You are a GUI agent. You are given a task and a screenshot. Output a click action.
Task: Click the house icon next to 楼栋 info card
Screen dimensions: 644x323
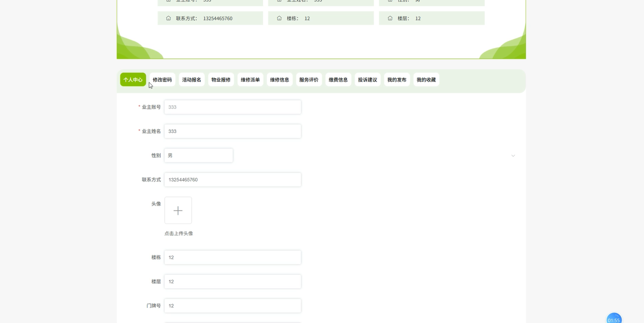(279, 18)
